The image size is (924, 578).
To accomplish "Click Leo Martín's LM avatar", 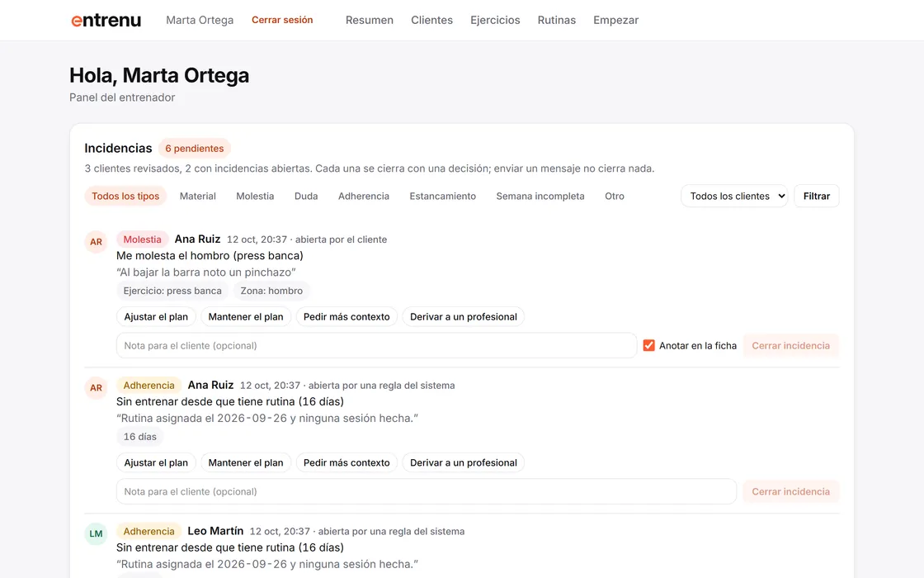I will pos(96,533).
